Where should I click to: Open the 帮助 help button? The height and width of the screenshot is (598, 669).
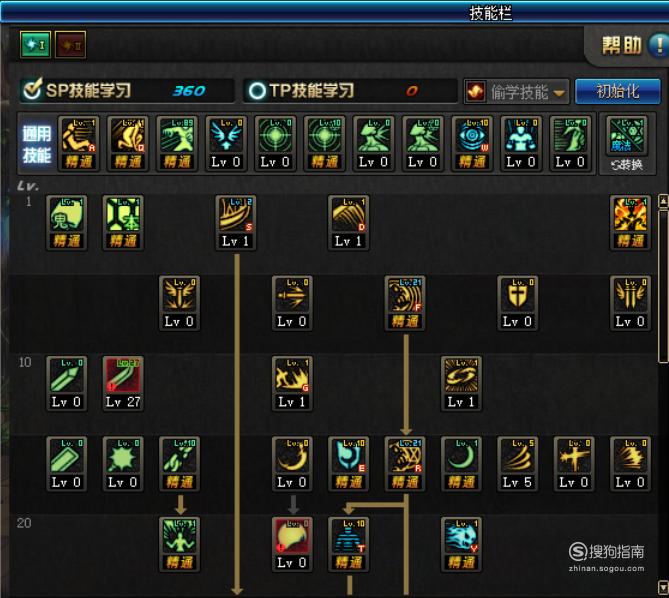(633, 45)
